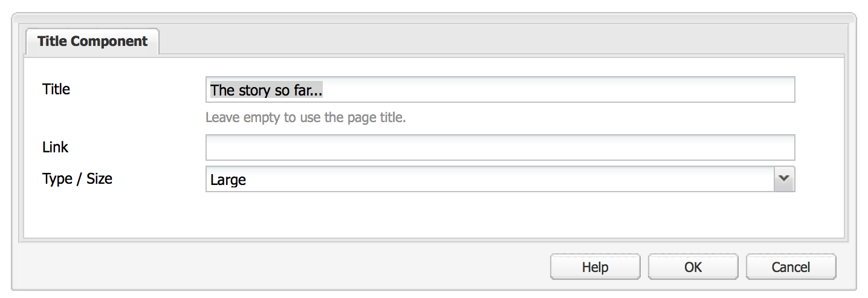Click the Title field label

point(56,89)
